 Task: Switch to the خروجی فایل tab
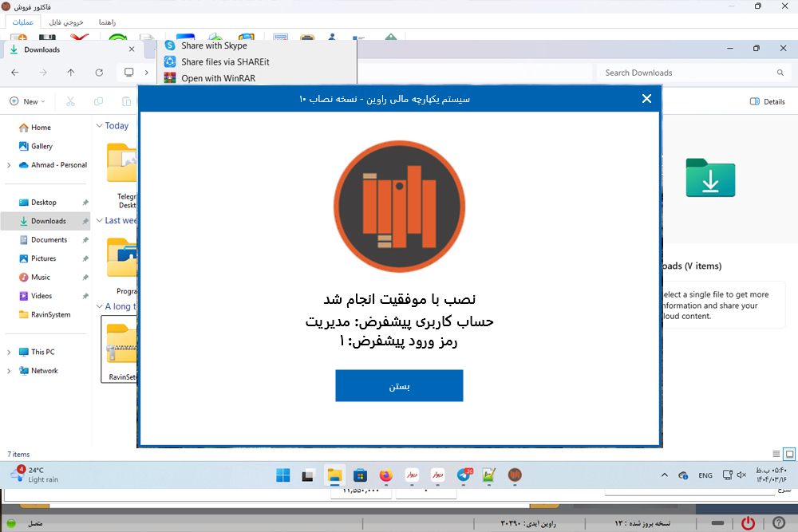pos(66,22)
